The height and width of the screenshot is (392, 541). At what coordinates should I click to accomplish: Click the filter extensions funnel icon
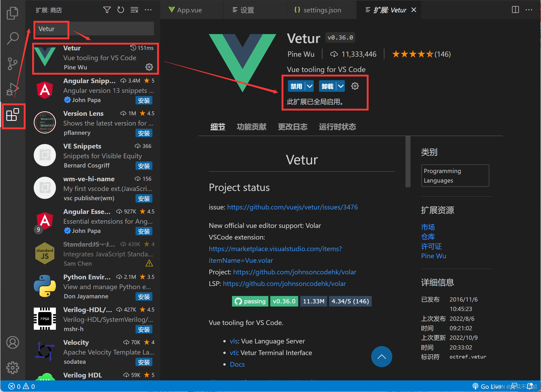107,10
